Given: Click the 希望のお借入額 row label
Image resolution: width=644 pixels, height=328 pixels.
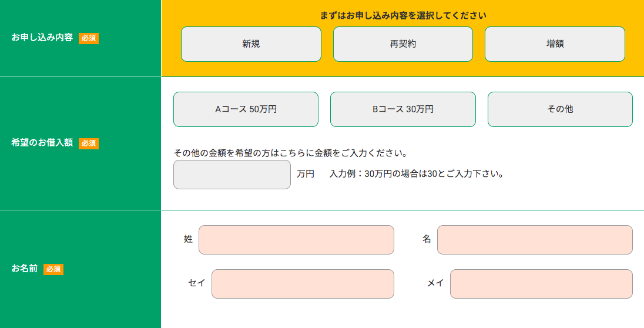Looking at the screenshot, I should (42, 142).
